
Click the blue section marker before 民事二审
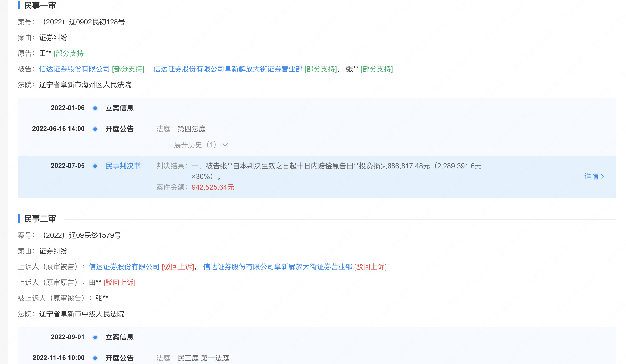coord(19,219)
